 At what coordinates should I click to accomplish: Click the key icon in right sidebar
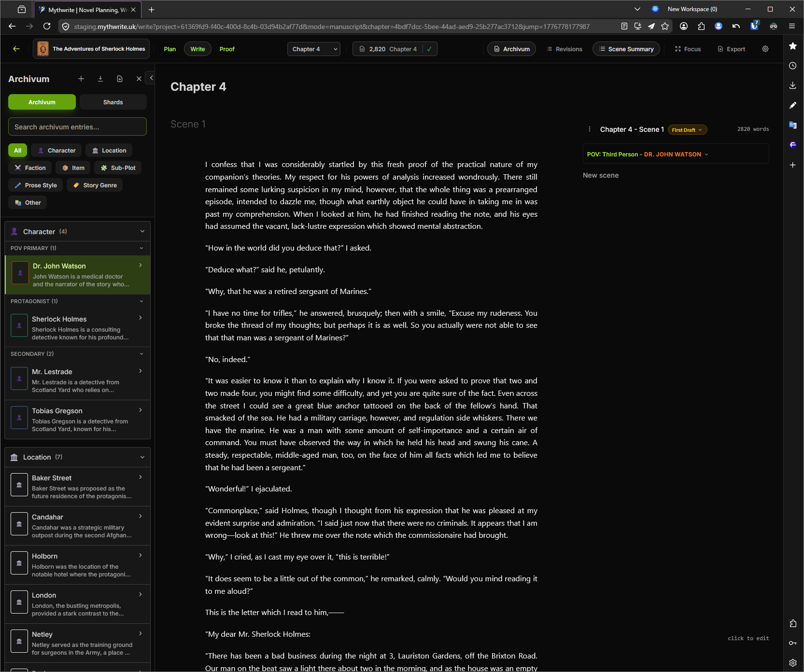click(793, 643)
